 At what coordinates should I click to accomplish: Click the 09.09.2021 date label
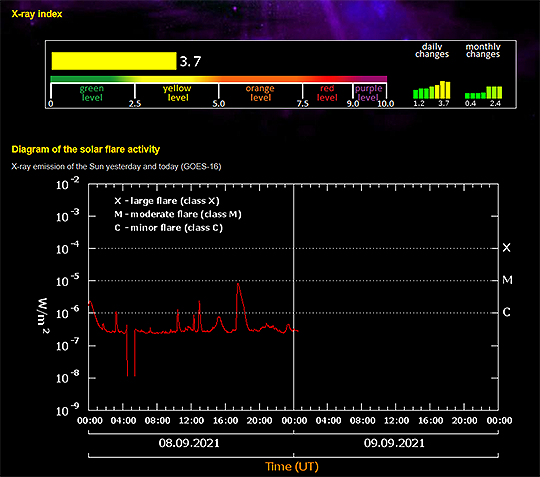(394, 443)
